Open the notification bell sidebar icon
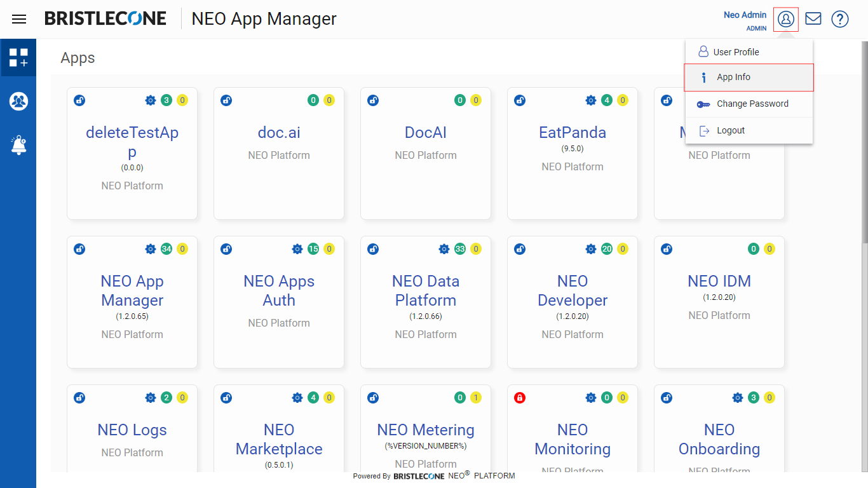The width and height of the screenshot is (868, 488). (x=18, y=145)
